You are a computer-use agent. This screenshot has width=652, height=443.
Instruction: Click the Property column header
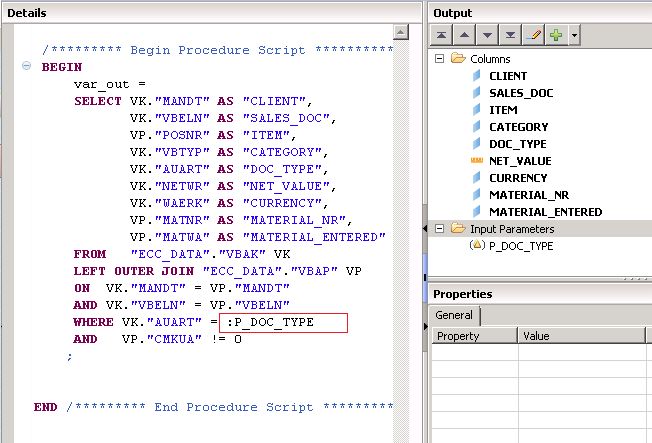474,337
